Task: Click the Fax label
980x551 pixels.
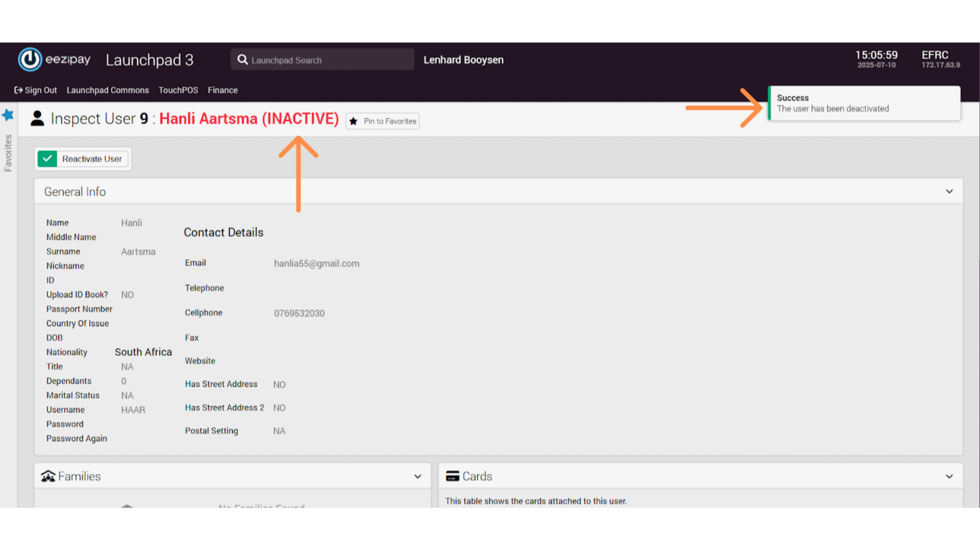Action: [x=191, y=338]
